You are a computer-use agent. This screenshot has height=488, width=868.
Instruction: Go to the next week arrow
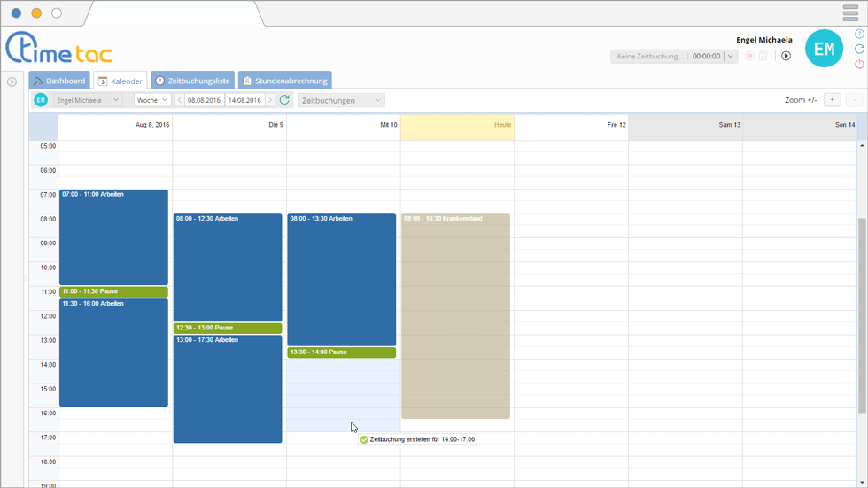point(270,100)
